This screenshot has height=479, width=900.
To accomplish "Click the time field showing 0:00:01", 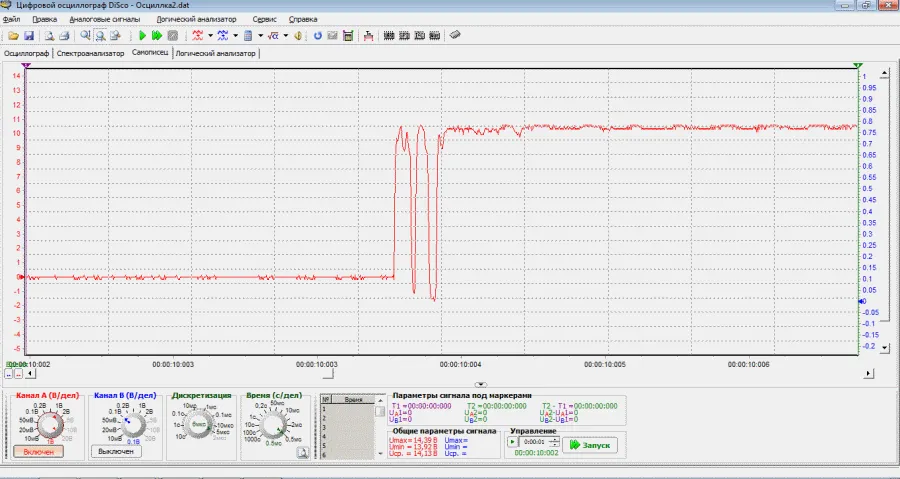I will [x=535, y=442].
